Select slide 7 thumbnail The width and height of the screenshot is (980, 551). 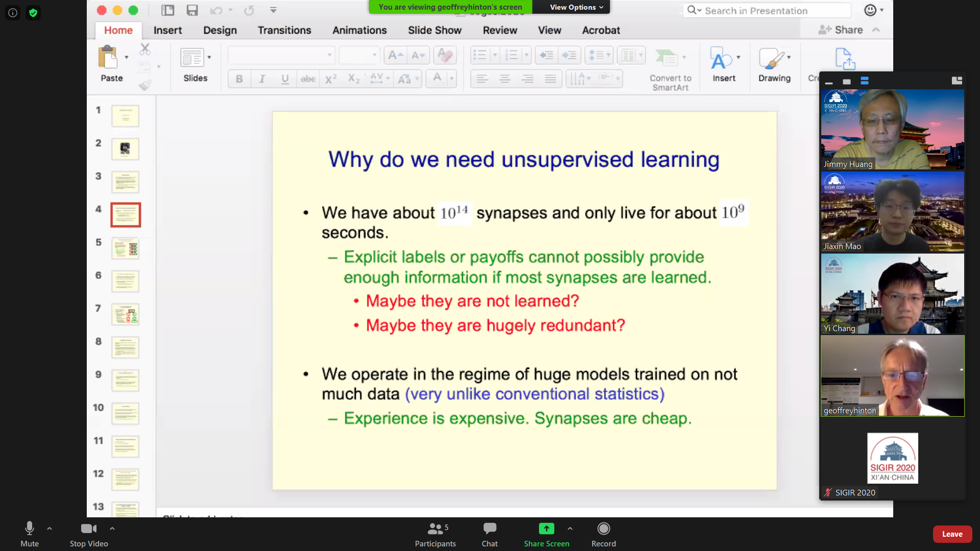click(x=126, y=314)
